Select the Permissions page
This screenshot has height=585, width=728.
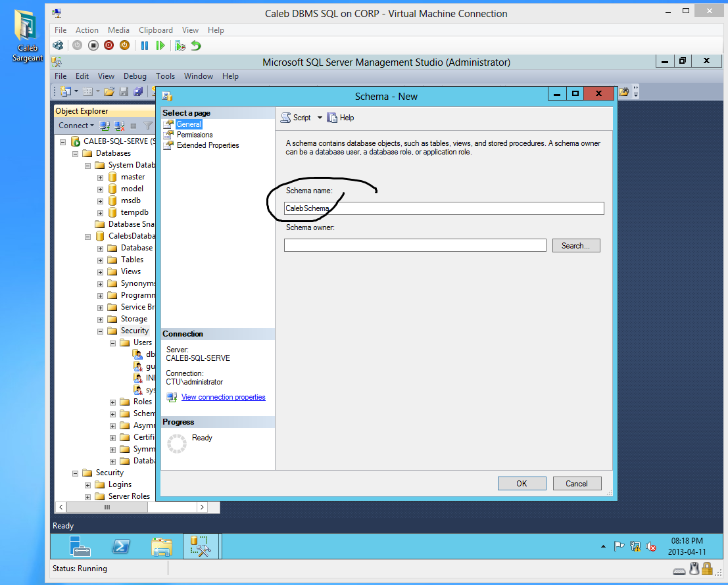pyautogui.click(x=195, y=135)
